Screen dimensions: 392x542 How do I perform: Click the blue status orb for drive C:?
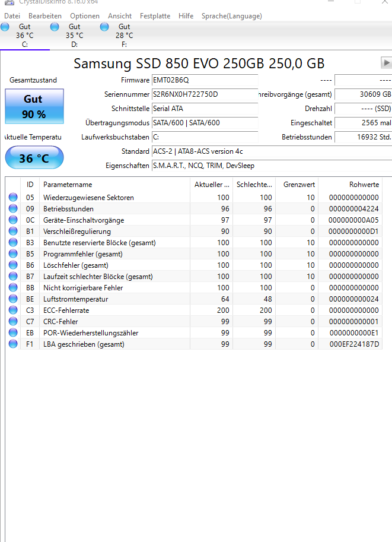tap(5, 27)
